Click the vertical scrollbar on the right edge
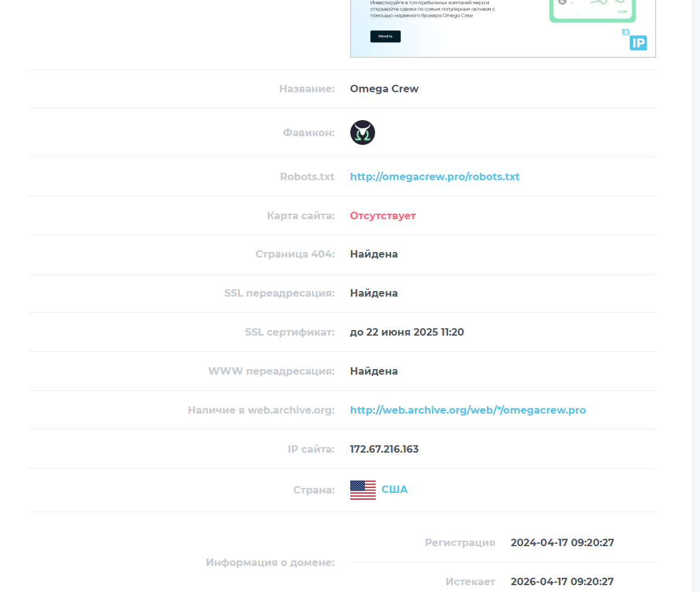700x592 pixels. (x=696, y=296)
